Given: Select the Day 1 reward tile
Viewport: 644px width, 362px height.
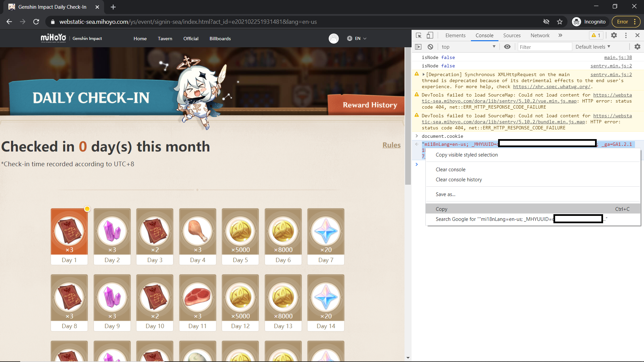Looking at the screenshot, I should click(69, 236).
